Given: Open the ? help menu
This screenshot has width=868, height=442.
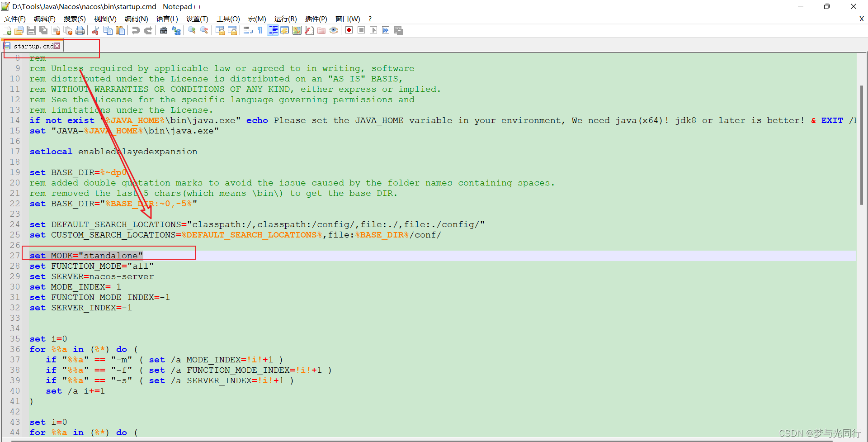Looking at the screenshot, I should coord(370,19).
